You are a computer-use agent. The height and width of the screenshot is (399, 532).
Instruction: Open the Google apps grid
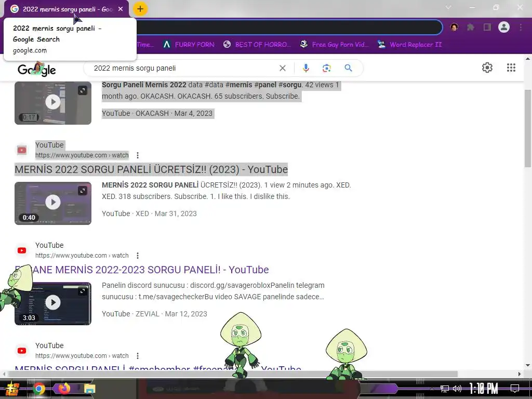[x=511, y=68]
